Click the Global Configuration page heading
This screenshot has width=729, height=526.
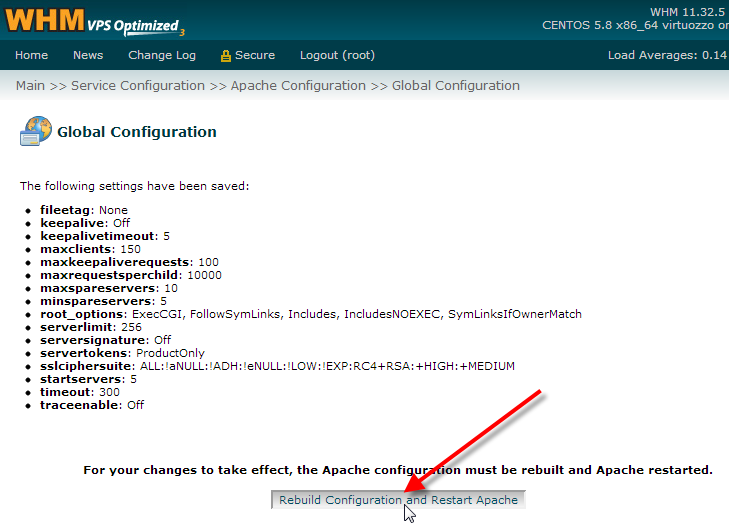click(137, 132)
